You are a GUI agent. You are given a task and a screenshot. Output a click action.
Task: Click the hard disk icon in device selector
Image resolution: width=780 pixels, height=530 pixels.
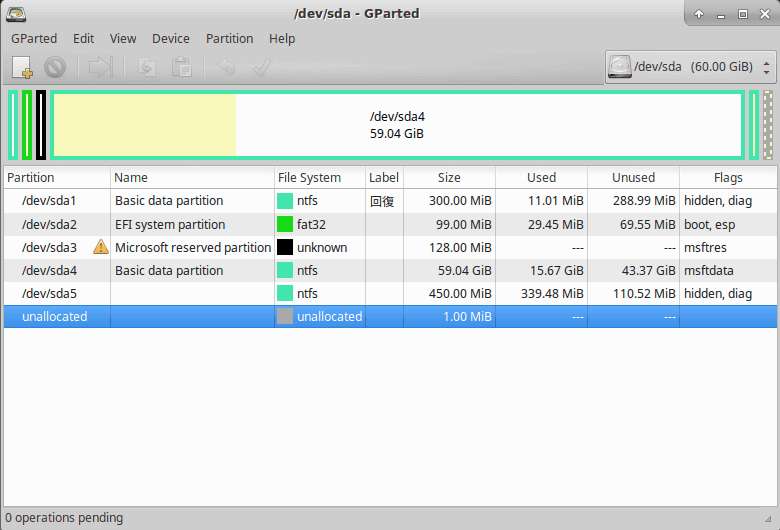click(x=620, y=67)
